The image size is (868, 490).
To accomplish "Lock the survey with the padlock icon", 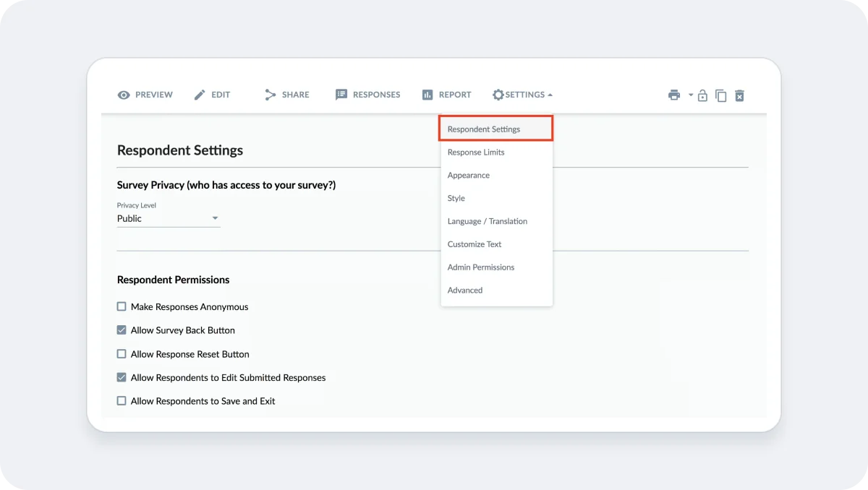I will pyautogui.click(x=702, y=95).
